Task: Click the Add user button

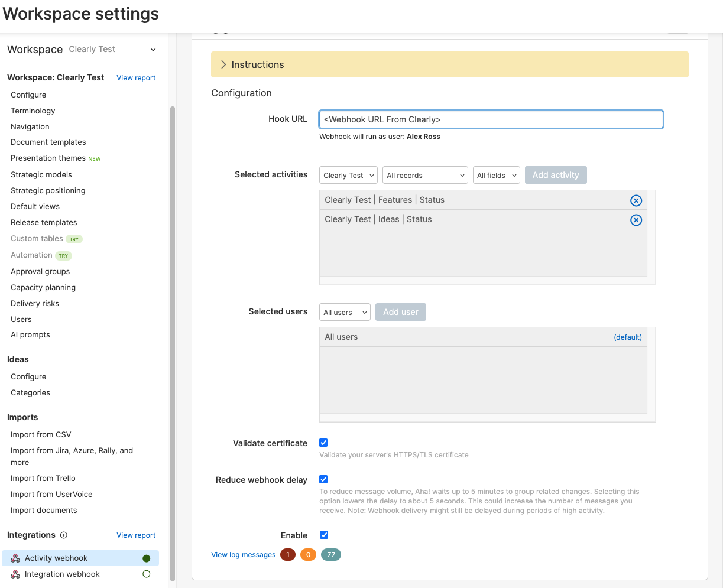Action: (401, 312)
